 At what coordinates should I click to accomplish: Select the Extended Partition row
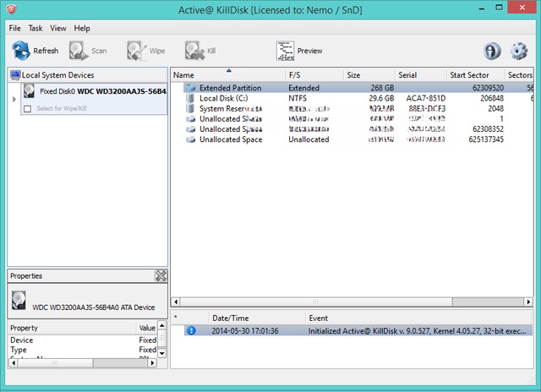tap(358, 88)
